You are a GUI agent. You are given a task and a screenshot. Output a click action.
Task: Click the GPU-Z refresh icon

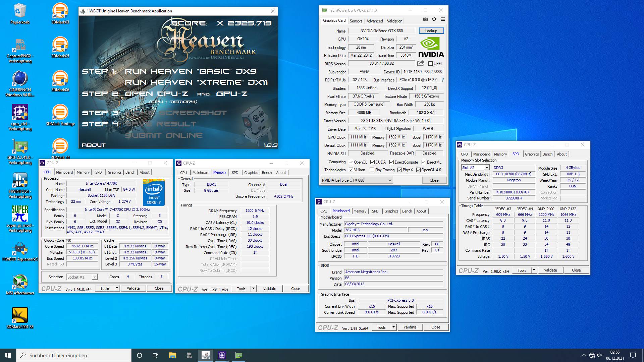434,19
